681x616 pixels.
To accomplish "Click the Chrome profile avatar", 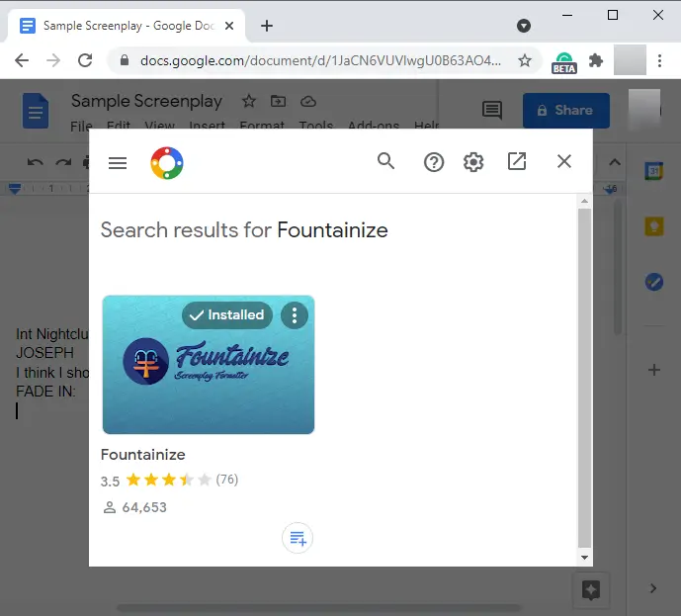I will (630, 60).
